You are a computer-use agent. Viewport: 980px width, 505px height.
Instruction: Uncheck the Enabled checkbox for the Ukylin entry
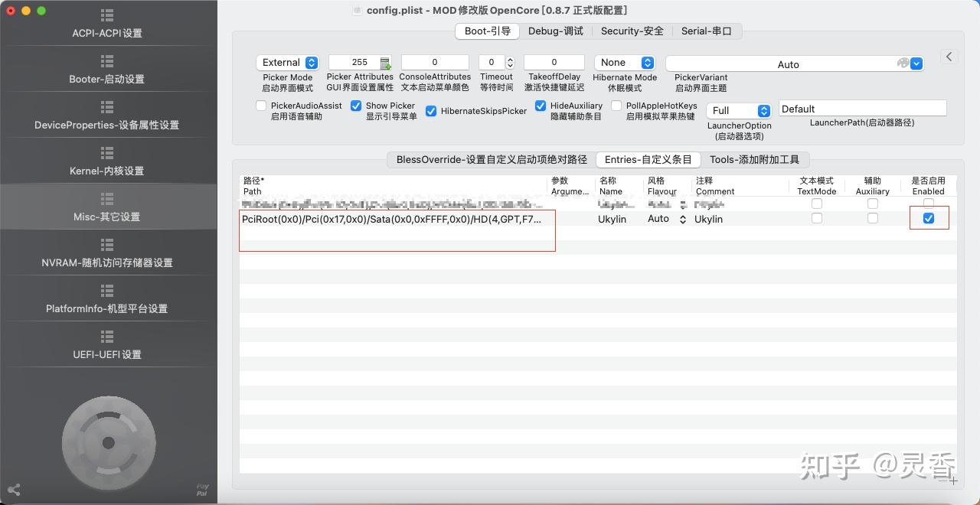point(929,218)
